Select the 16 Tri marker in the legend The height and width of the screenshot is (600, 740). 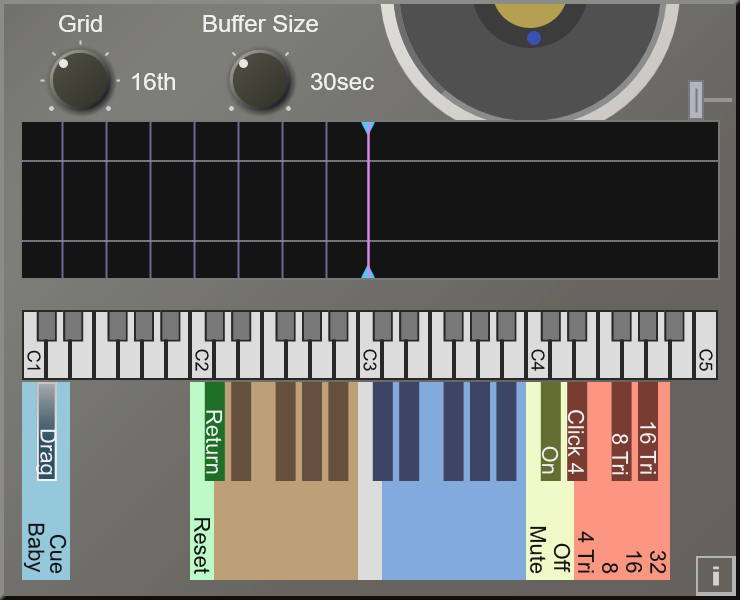pyautogui.click(x=648, y=432)
